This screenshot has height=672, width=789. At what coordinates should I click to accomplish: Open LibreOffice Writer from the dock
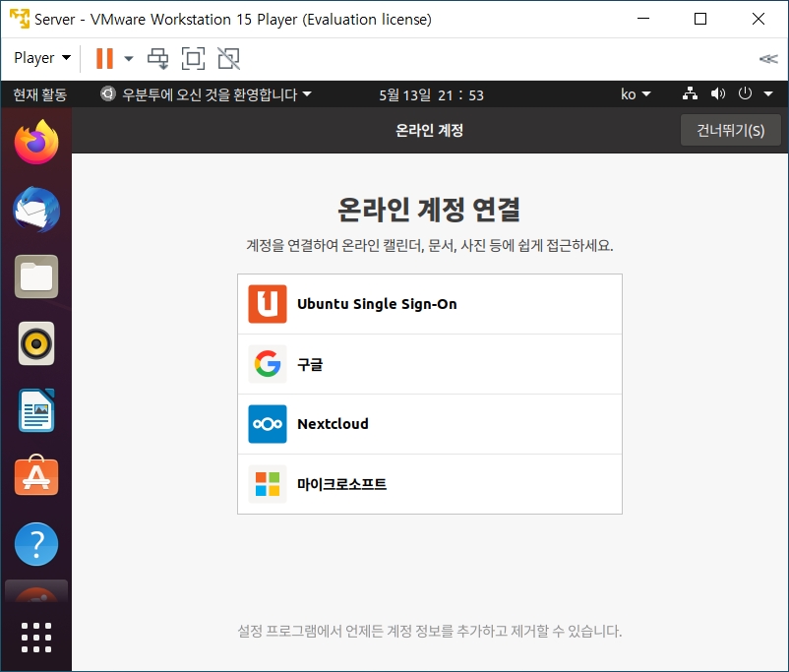[x=36, y=410]
